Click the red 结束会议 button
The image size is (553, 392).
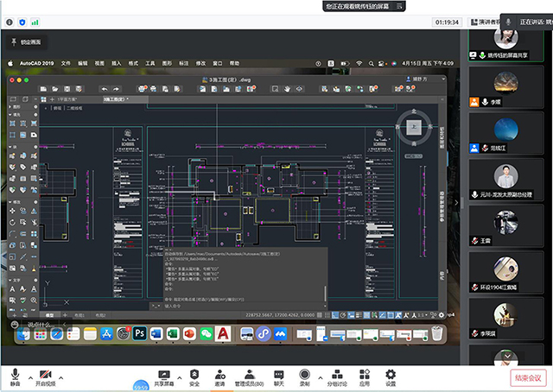pos(526,377)
